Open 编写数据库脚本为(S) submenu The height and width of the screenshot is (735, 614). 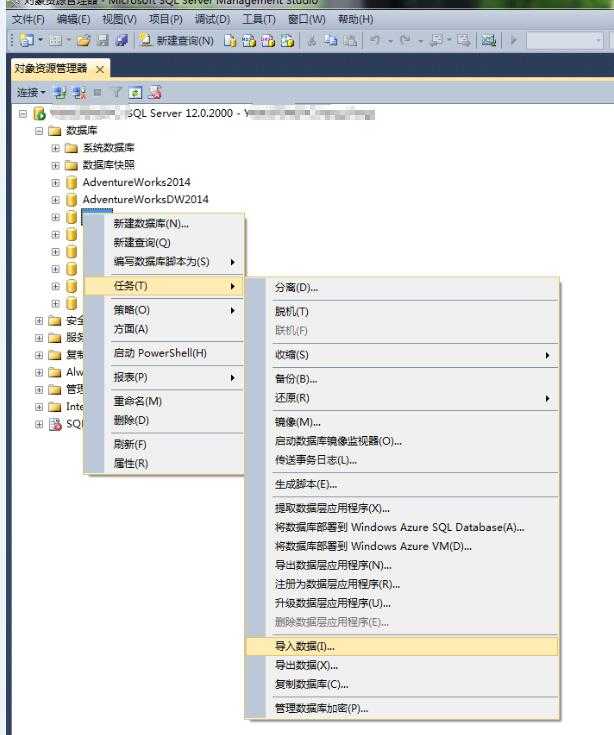coord(164,262)
